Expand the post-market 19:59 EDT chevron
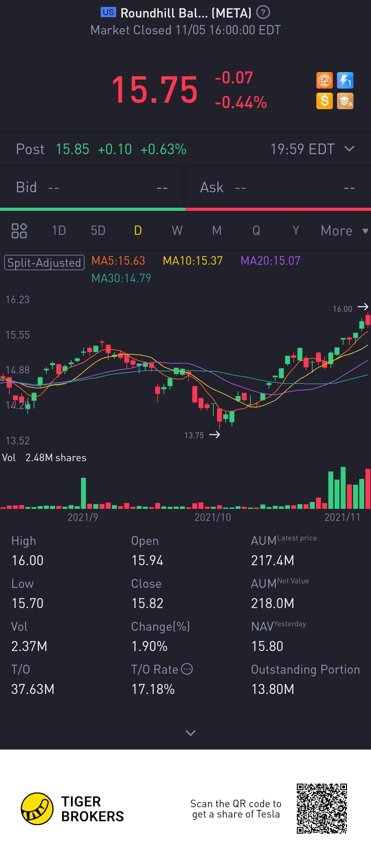 coord(349,149)
